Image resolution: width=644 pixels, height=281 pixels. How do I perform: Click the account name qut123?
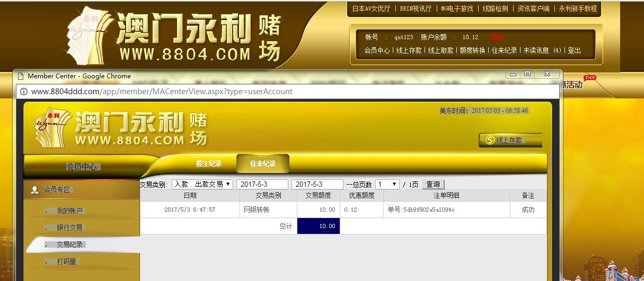click(x=403, y=37)
